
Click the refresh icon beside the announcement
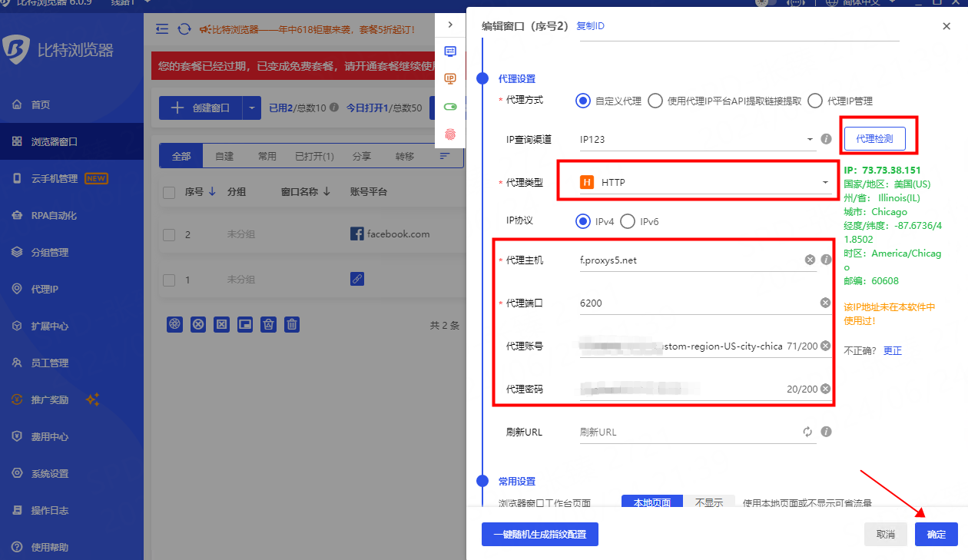point(184,29)
